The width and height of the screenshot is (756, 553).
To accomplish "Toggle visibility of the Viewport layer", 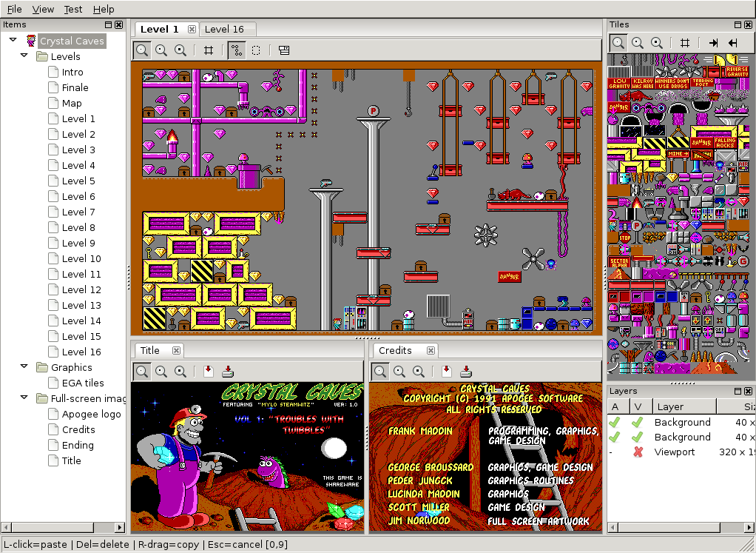I will click(638, 452).
